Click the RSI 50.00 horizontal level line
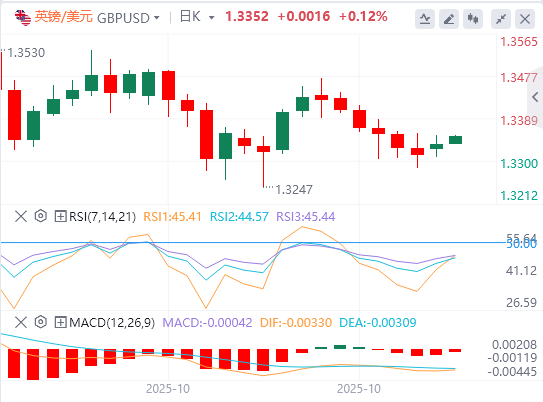Image resolution: width=543 pixels, height=402 pixels. tap(253, 242)
